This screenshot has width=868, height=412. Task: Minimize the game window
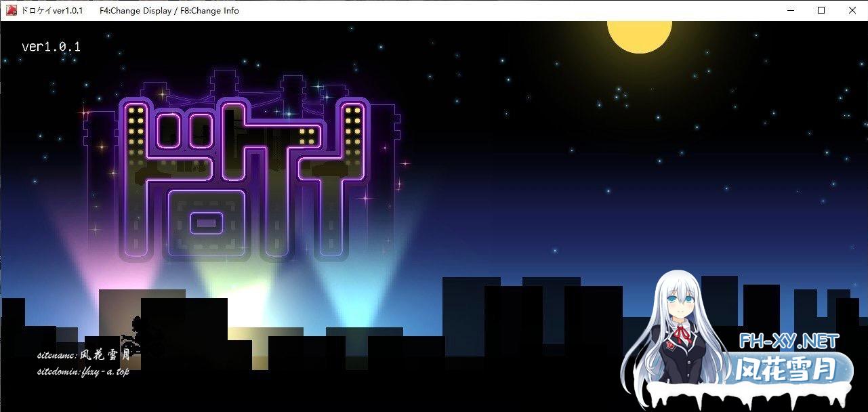point(789,10)
